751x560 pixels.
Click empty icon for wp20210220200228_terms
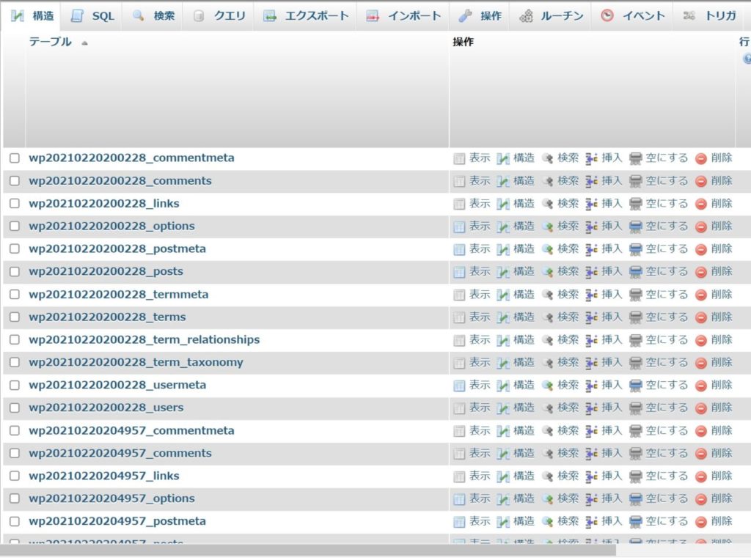click(636, 317)
